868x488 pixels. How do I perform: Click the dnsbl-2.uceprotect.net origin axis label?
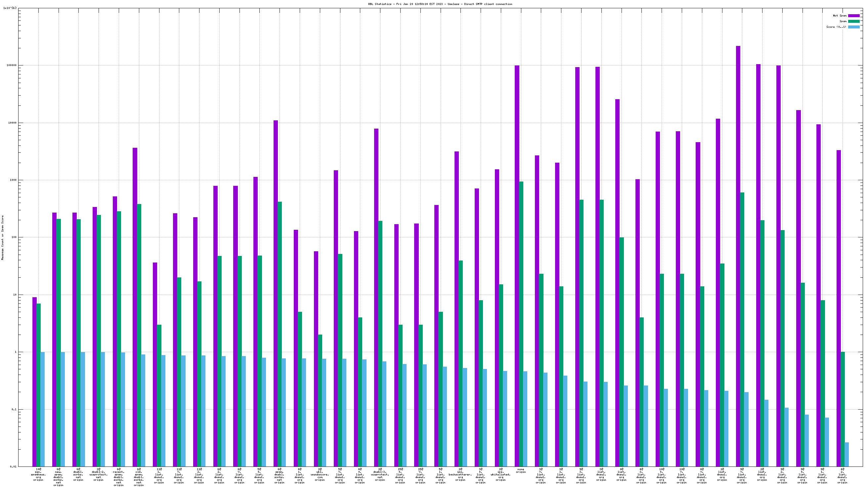[x=98, y=474]
